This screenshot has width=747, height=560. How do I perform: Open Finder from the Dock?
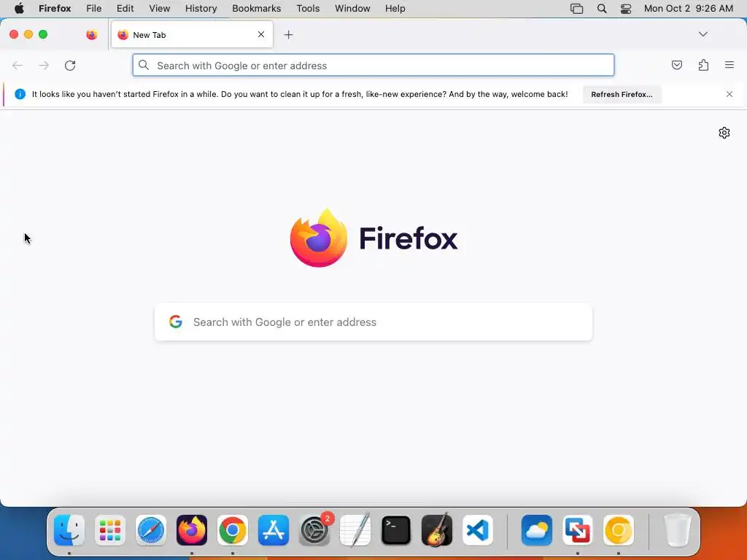69,530
